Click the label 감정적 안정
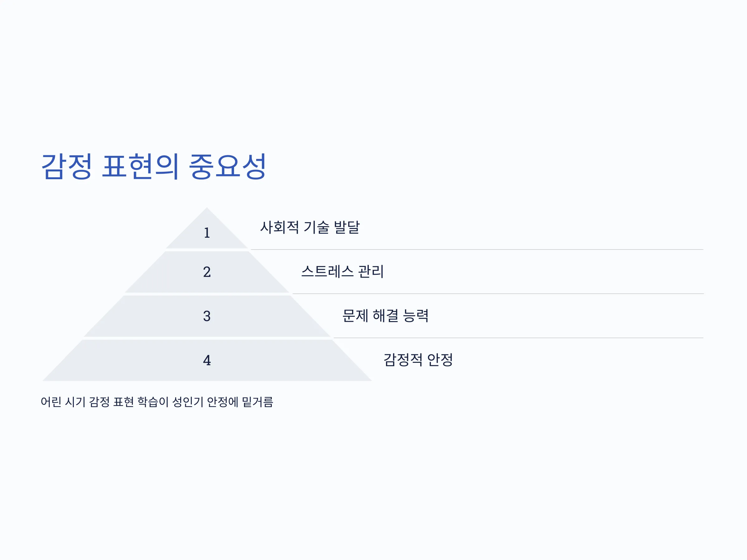The width and height of the screenshot is (747, 560). [x=418, y=360]
